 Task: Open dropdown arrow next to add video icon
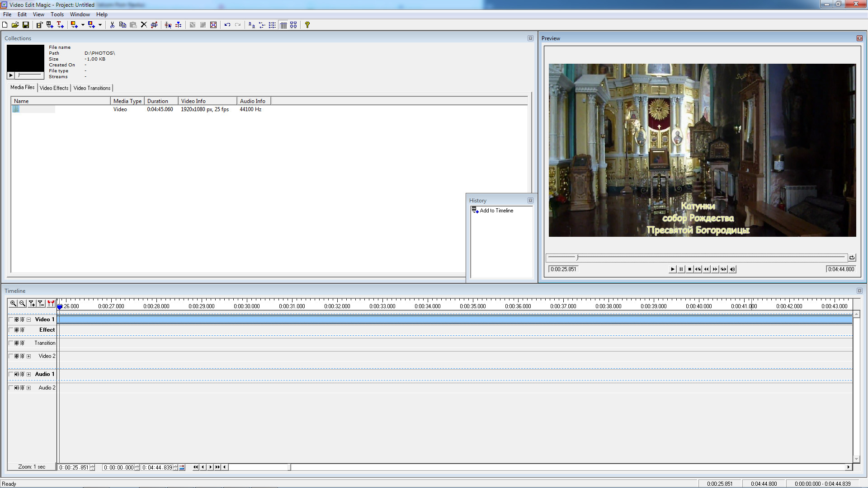(83, 25)
